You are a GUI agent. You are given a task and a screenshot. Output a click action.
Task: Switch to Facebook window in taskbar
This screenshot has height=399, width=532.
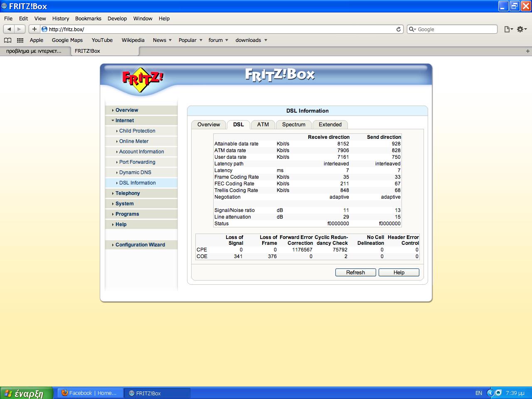91,393
